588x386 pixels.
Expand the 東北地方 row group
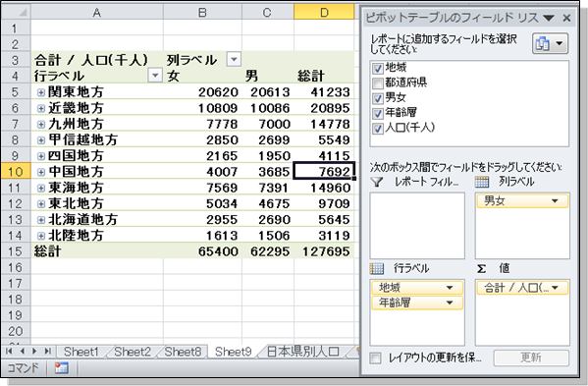pos(41,204)
